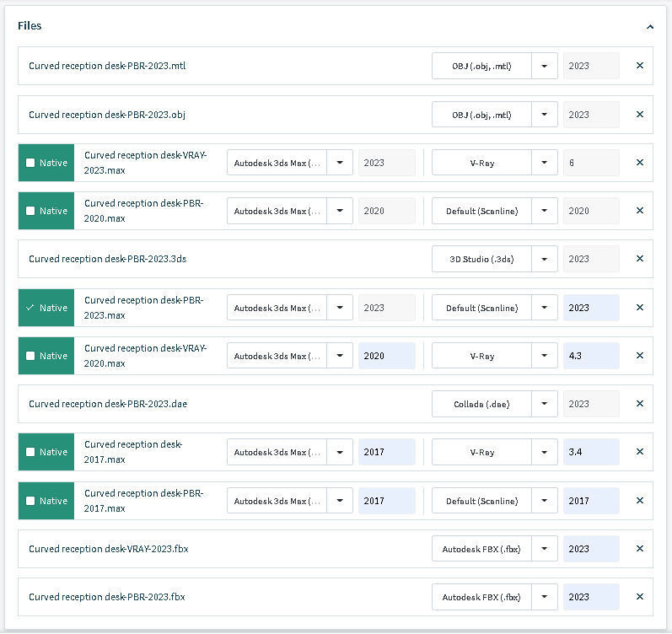
Task: Remove the Curved reception desk-PBR-2023.mtl file
Action: [x=640, y=66]
